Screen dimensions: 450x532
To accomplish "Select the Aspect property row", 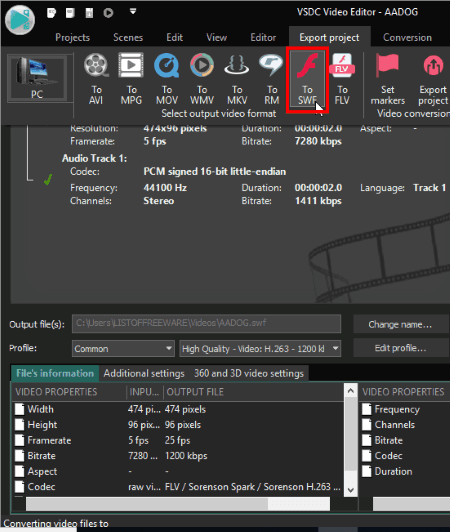I will (x=179, y=471).
